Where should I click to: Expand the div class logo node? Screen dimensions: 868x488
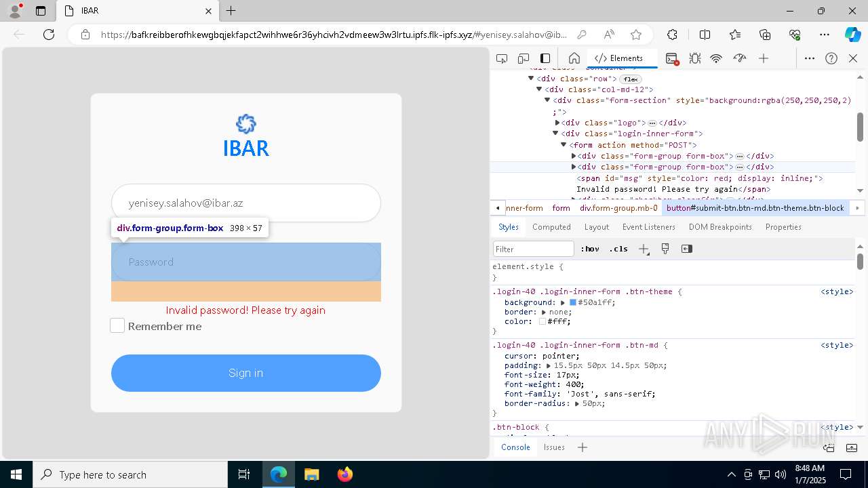click(557, 123)
